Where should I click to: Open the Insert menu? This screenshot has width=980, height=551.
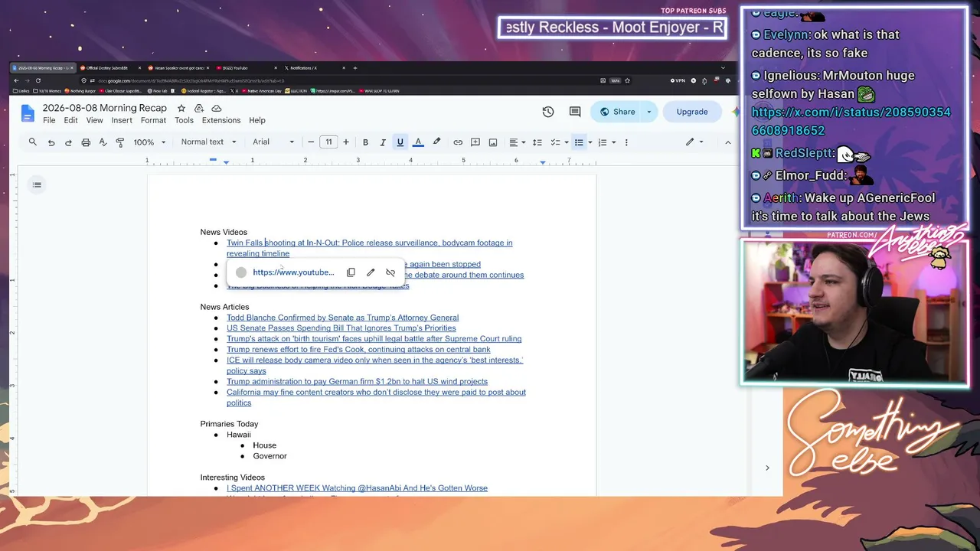[x=122, y=121]
